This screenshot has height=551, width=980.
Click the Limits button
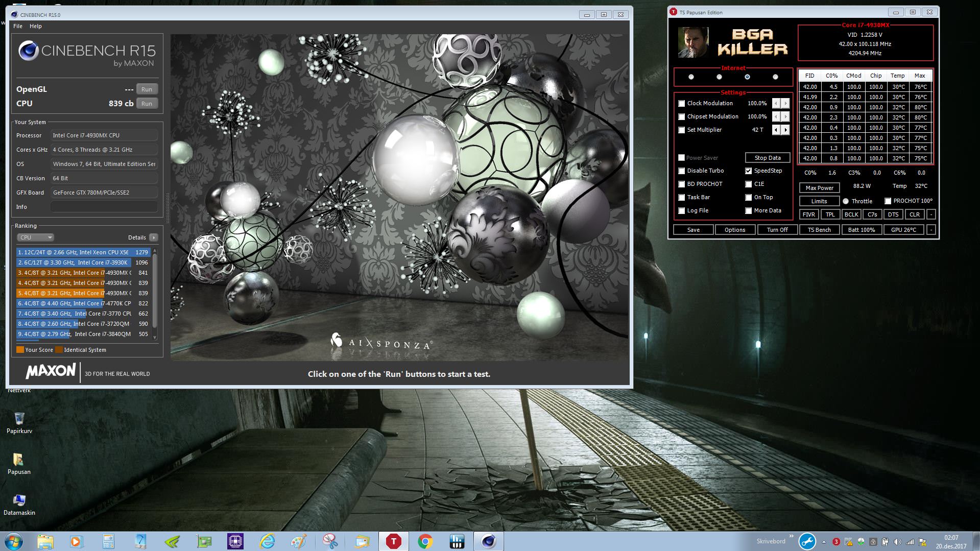(x=819, y=201)
